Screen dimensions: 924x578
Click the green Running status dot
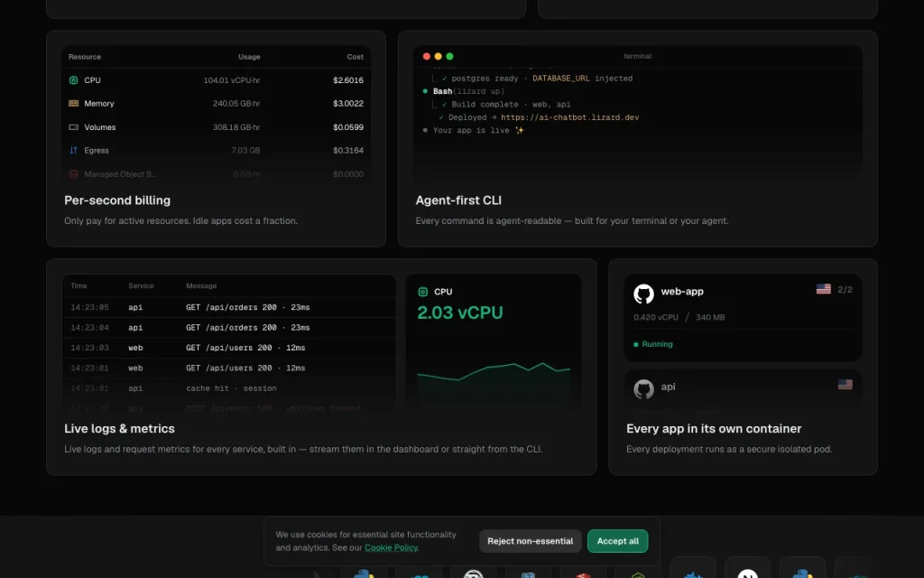click(x=636, y=344)
